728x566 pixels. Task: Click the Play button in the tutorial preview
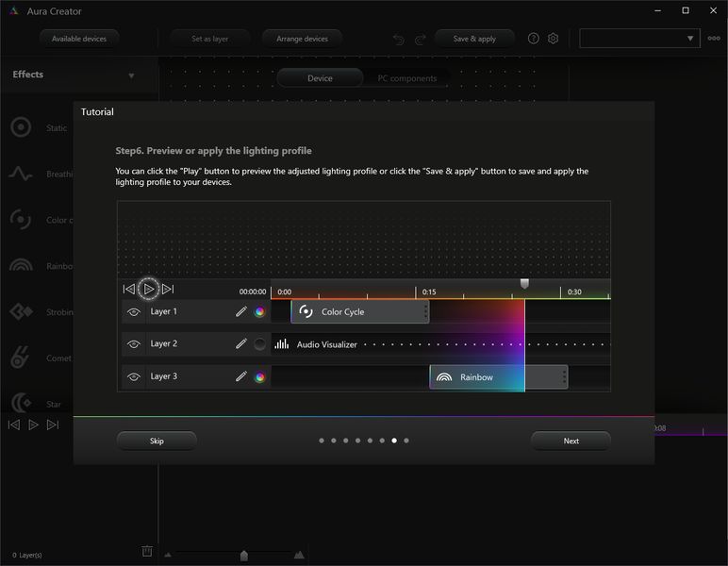click(149, 290)
